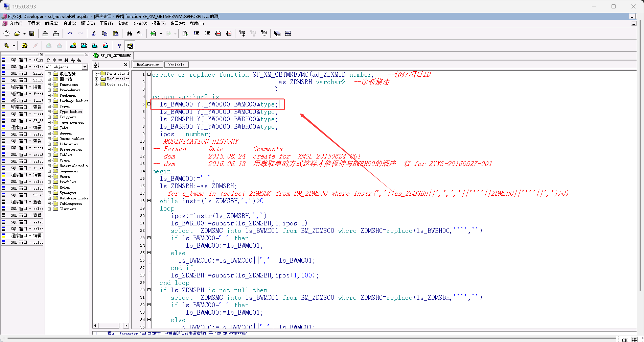Open Find with the binoculars toolbar icon
Viewport: 644px width, 342px height.
click(129, 33)
